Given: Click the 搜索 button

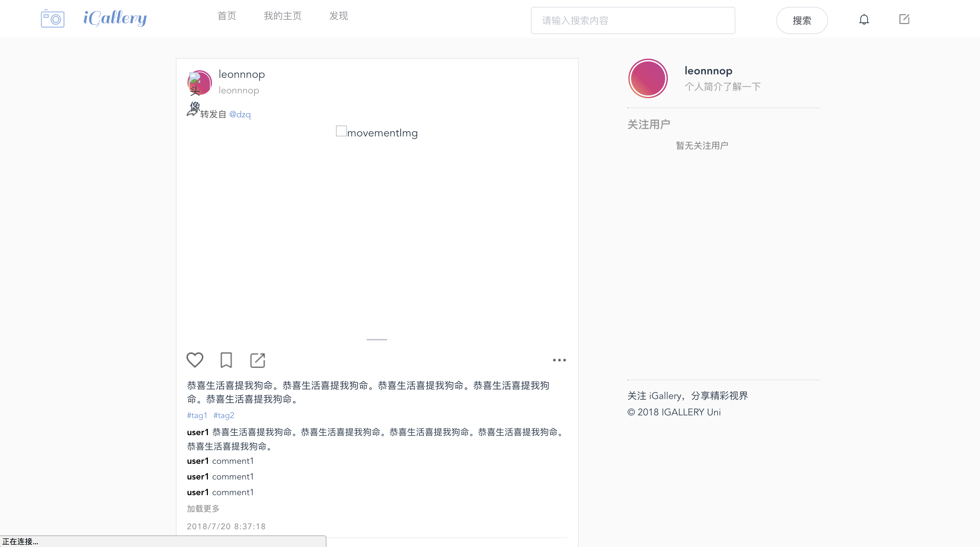Looking at the screenshot, I should pyautogui.click(x=801, y=20).
